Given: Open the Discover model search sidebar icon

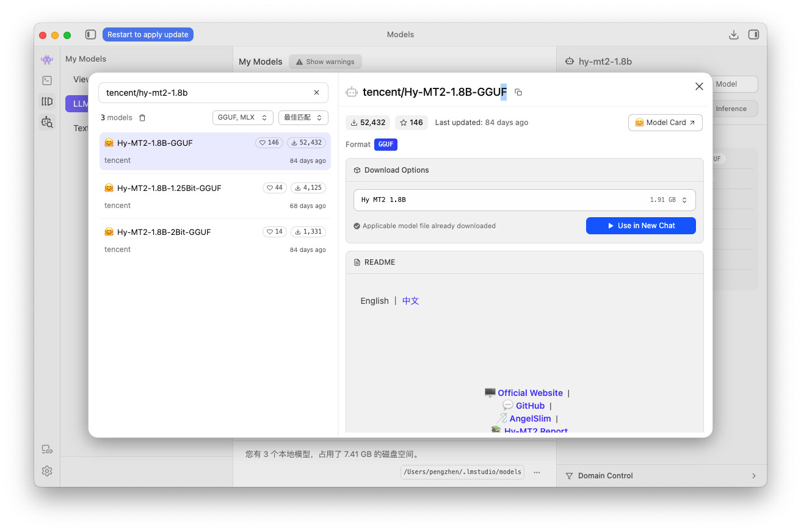Looking at the screenshot, I should pyautogui.click(x=47, y=122).
